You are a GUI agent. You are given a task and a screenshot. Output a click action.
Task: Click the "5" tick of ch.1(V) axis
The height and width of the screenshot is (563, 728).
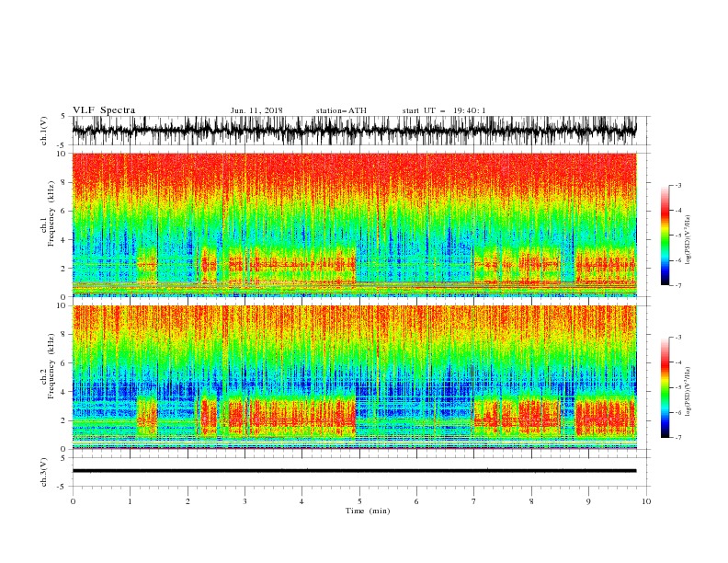64,116
